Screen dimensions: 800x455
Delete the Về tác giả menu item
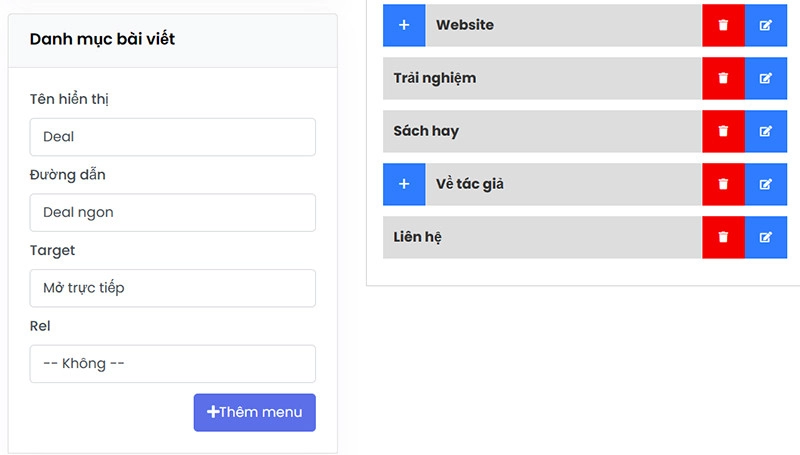click(723, 184)
